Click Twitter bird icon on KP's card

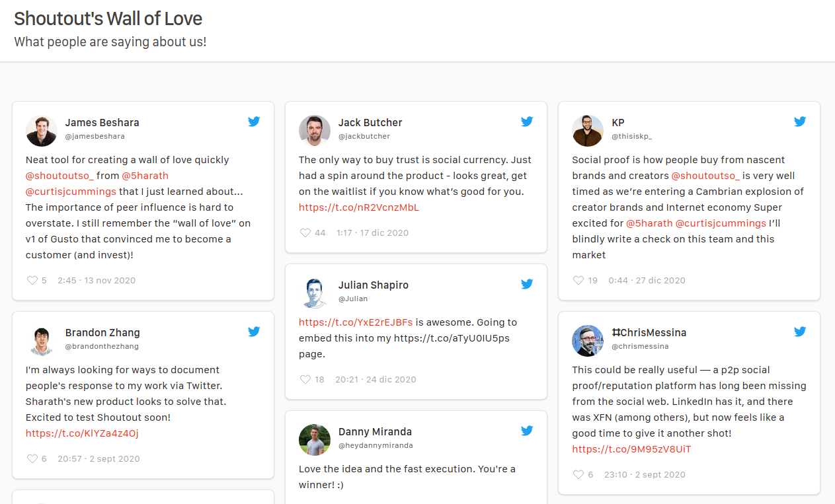point(800,122)
